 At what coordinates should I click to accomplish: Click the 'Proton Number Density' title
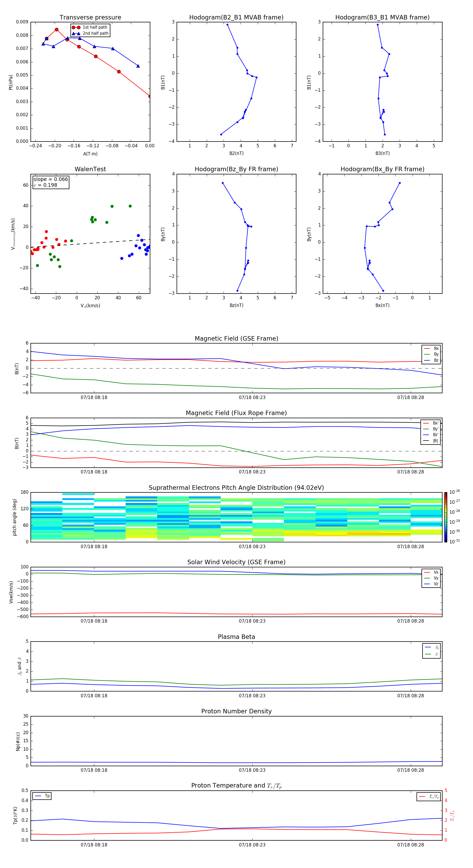pyautogui.click(x=236, y=711)
